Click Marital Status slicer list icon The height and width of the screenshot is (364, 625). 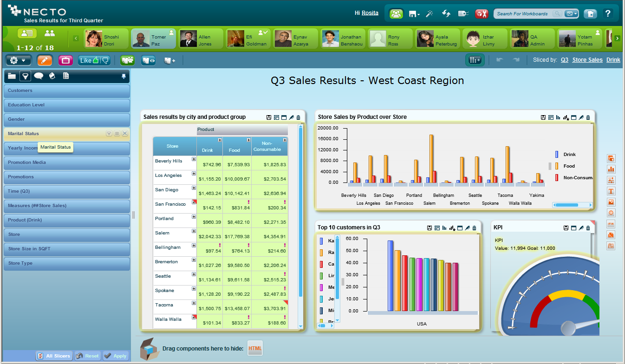[x=117, y=134]
